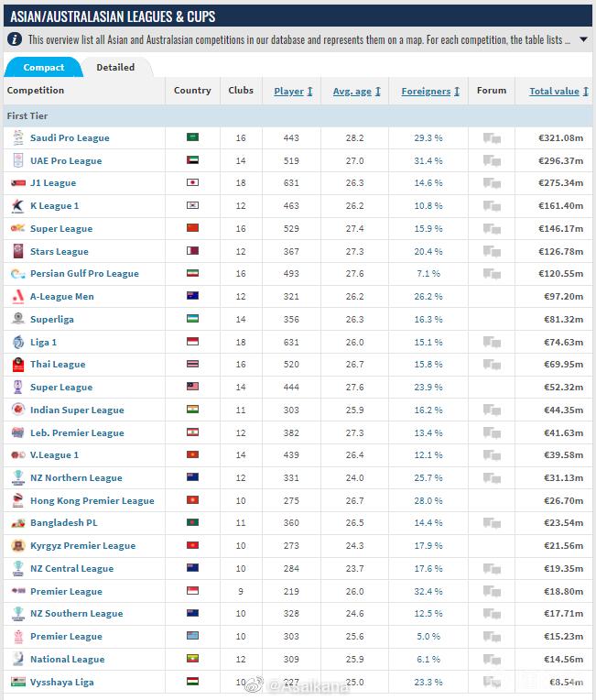Image resolution: width=596 pixels, height=700 pixels.
Task: Open forum icon in J1 League row
Action: [492, 183]
